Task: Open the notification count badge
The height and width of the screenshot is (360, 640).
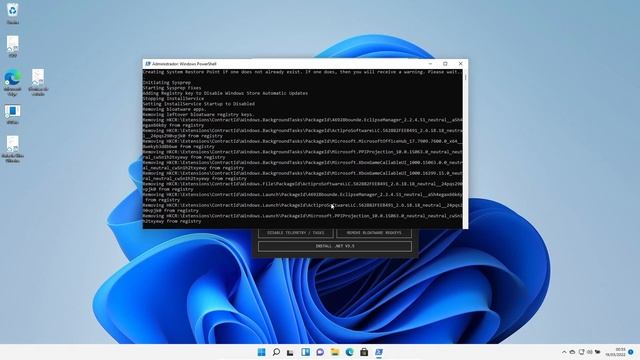Action: (x=631, y=352)
